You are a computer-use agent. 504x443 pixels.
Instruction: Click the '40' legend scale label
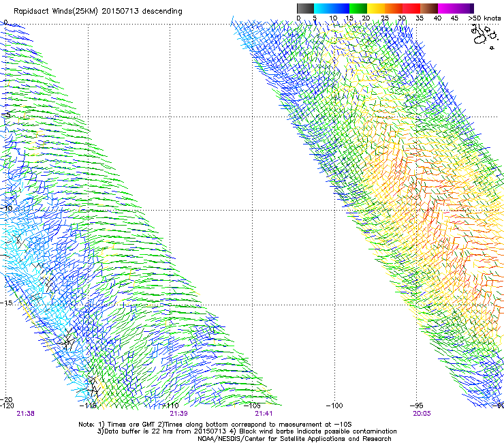[437, 18]
